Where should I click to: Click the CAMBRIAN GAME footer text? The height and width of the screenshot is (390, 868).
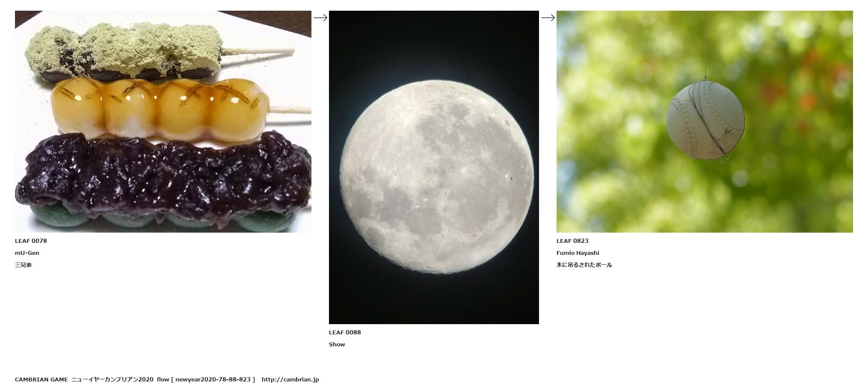point(41,379)
